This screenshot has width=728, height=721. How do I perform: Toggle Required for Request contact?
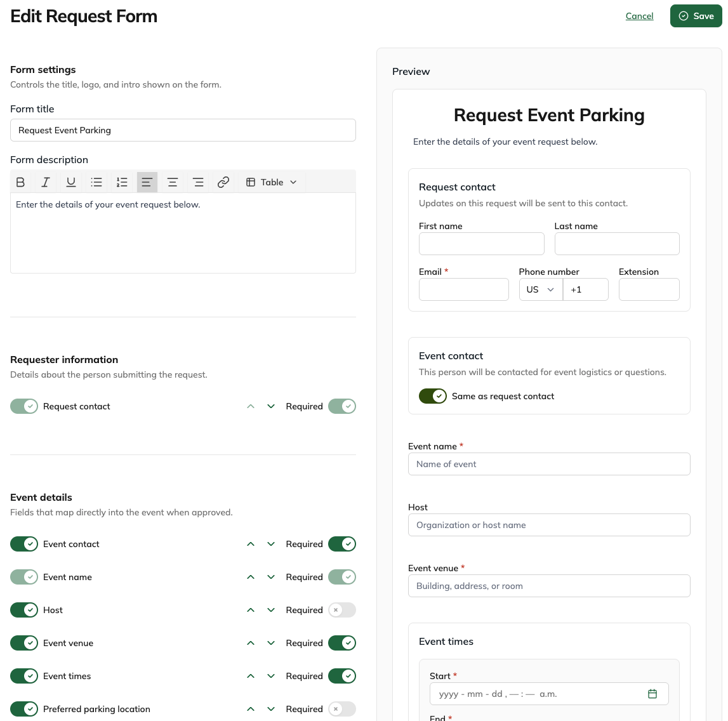(342, 406)
